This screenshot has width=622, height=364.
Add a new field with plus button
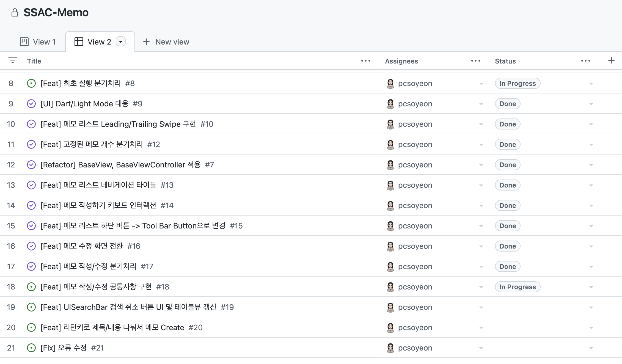point(611,60)
